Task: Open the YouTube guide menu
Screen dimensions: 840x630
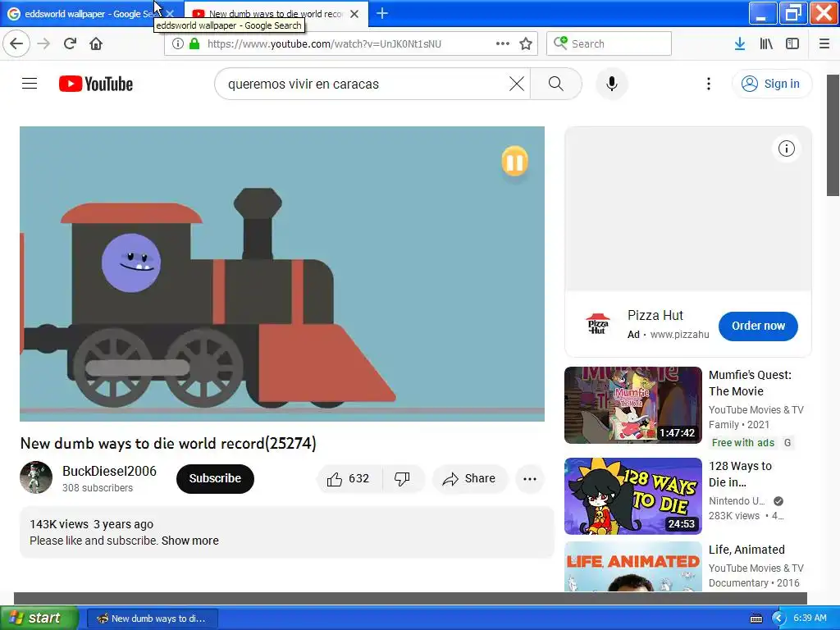Action: [30, 84]
